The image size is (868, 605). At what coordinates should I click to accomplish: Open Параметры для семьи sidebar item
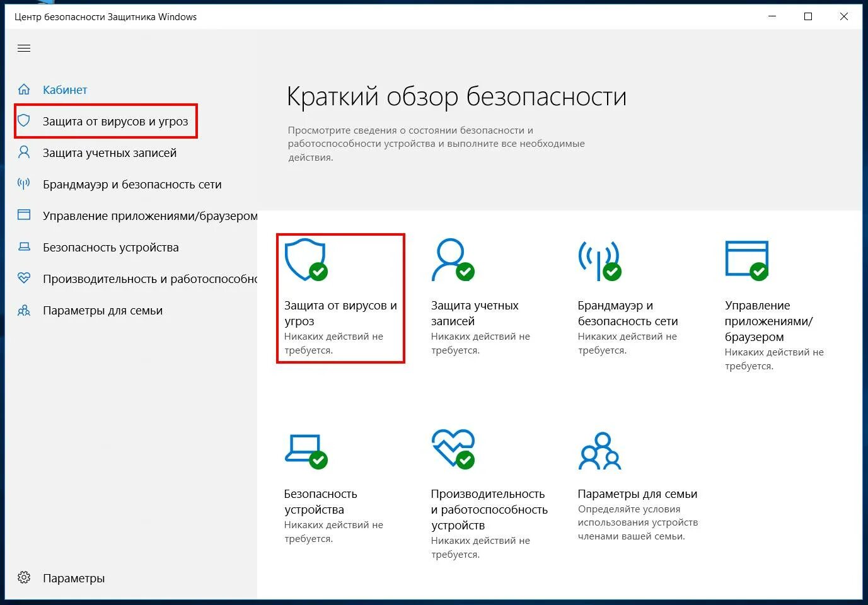[103, 310]
